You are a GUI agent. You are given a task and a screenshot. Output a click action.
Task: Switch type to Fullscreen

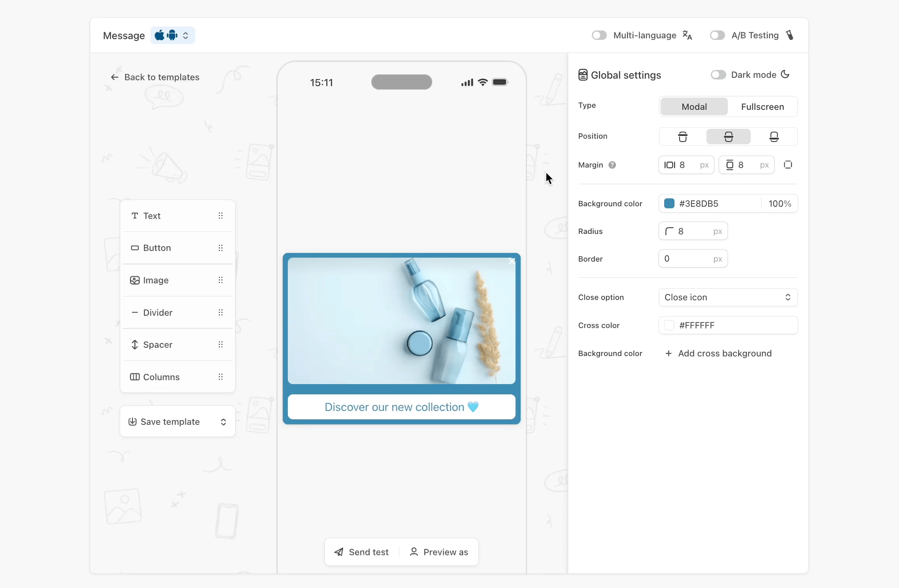click(x=762, y=107)
